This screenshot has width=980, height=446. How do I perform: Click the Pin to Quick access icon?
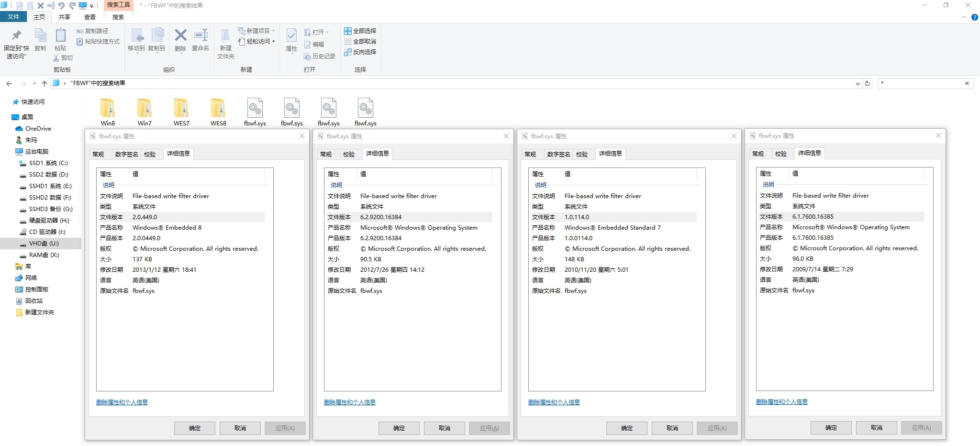(16, 35)
